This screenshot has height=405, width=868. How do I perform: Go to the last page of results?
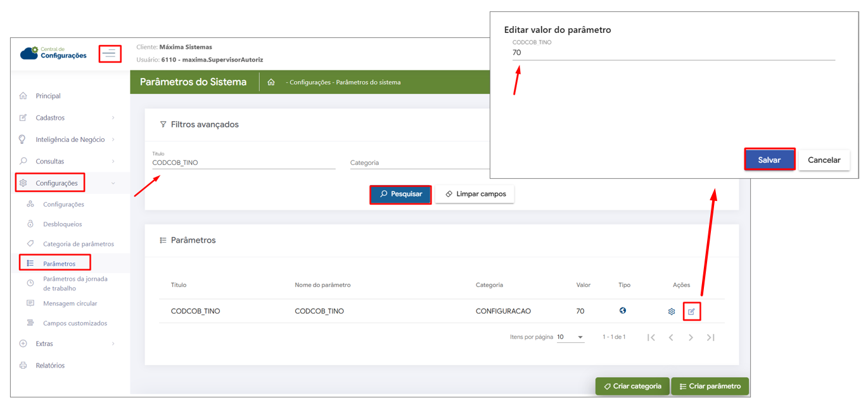pyautogui.click(x=711, y=338)
